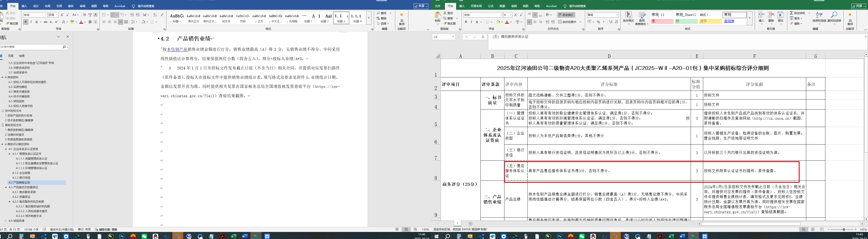Toggle bold in Excel font group
The image size is (868, 239).
pos(466,22)
